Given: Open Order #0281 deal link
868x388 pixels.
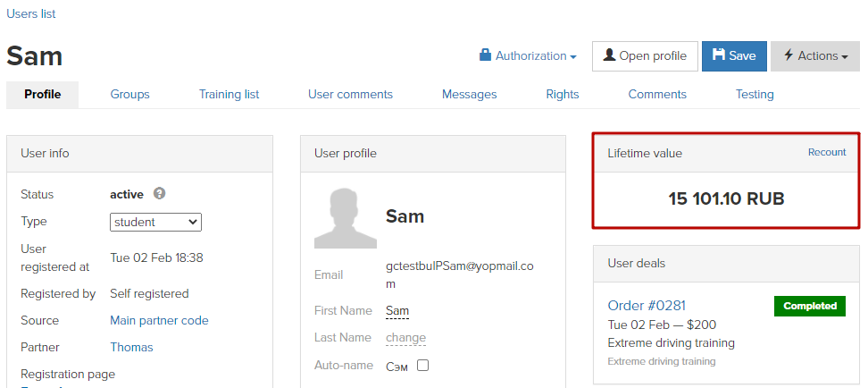Looking at the screenshot, I should tap(647, 306).
